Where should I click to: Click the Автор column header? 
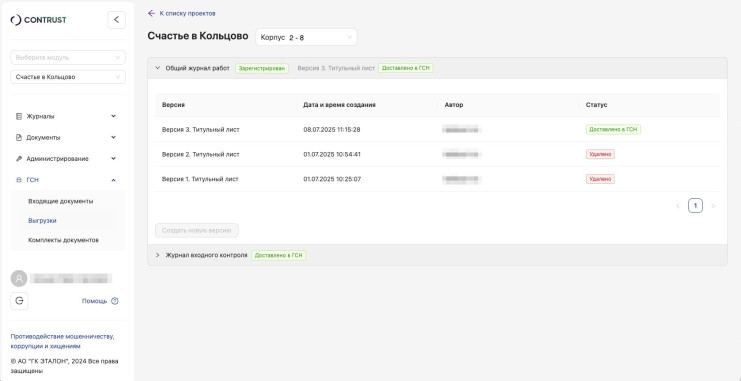[454, 105]
